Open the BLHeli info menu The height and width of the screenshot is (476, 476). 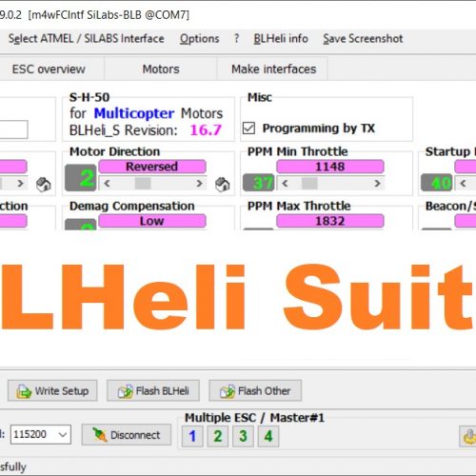point(281,39)
